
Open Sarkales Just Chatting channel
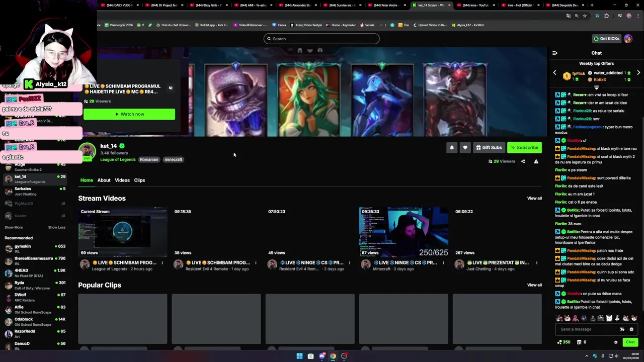pos(35,191)
